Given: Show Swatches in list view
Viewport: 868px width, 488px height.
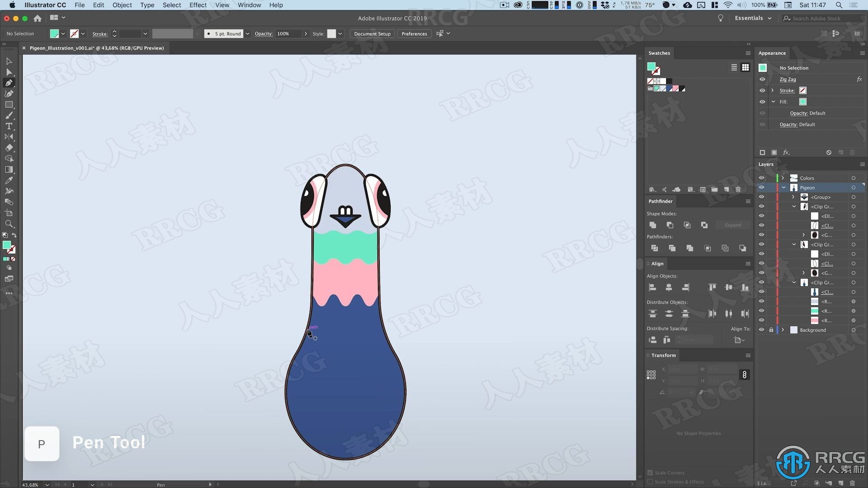Looking at the screenshot, I should point(734,67).
